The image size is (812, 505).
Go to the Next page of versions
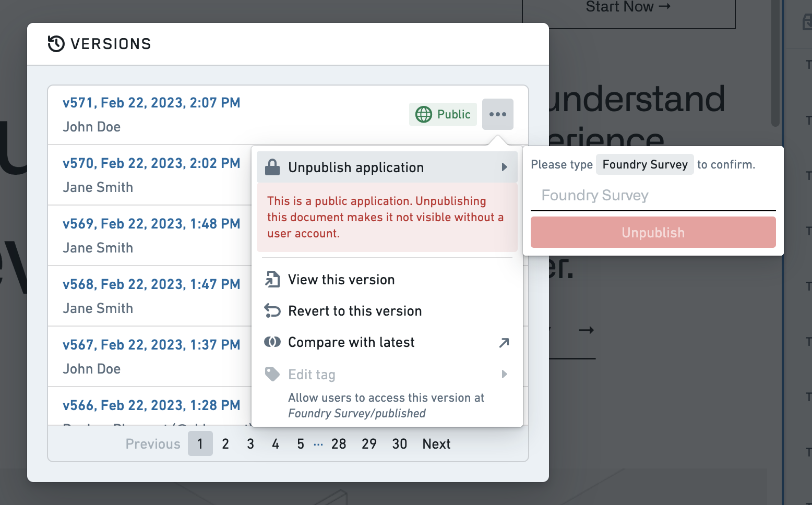tap(436, 444)
